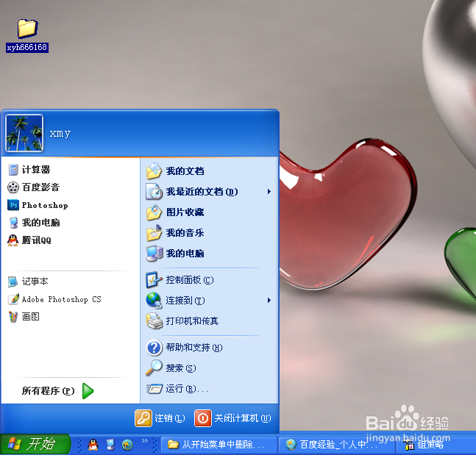Click 打印机和传真 label
The height and width of the screenshot is (455, 476).
192,321
